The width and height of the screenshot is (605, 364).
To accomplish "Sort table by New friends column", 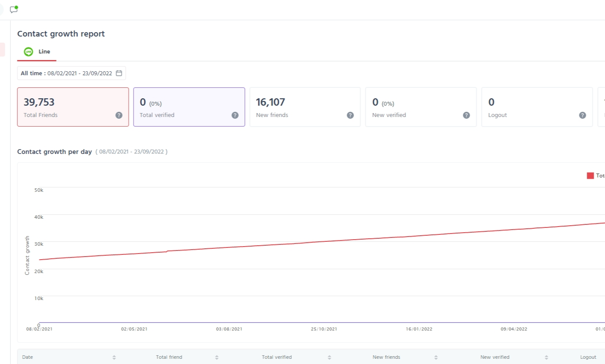I will click(436, 357).
